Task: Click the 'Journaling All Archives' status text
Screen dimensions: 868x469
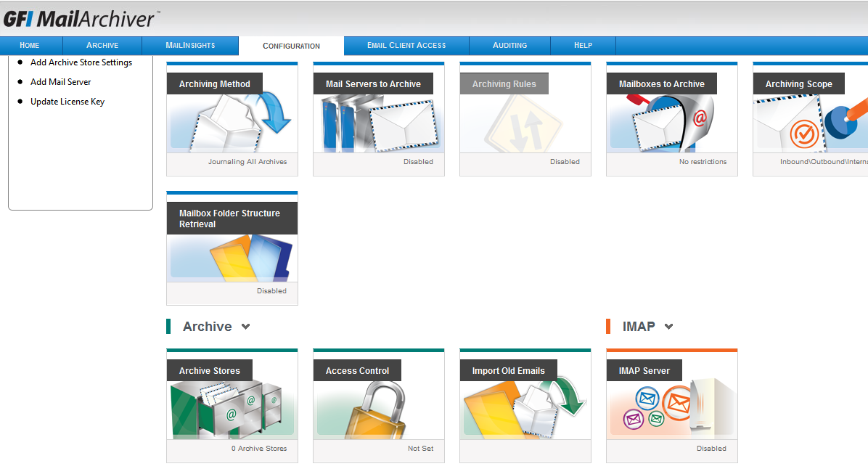Action: tap(247, 162)
